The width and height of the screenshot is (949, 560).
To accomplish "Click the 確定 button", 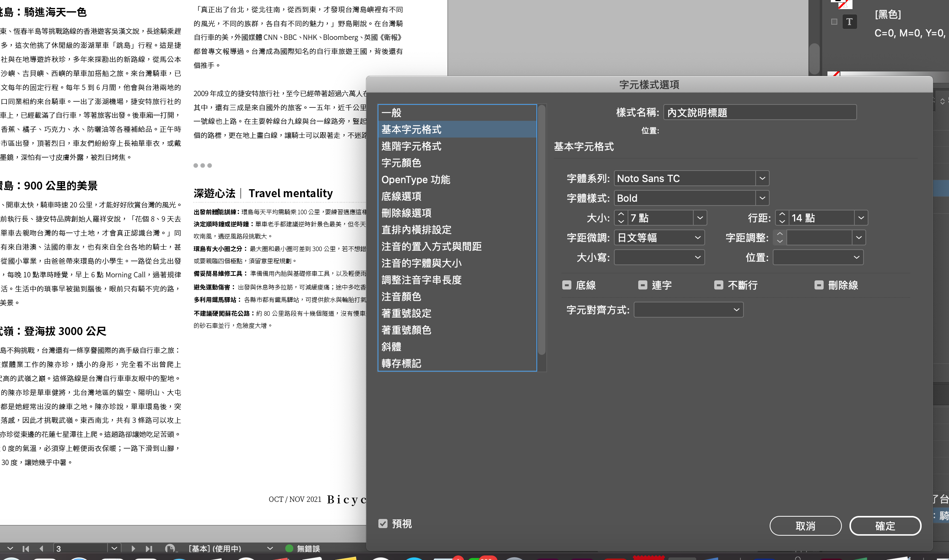I will pyautogui.click(x=885, y=526).
